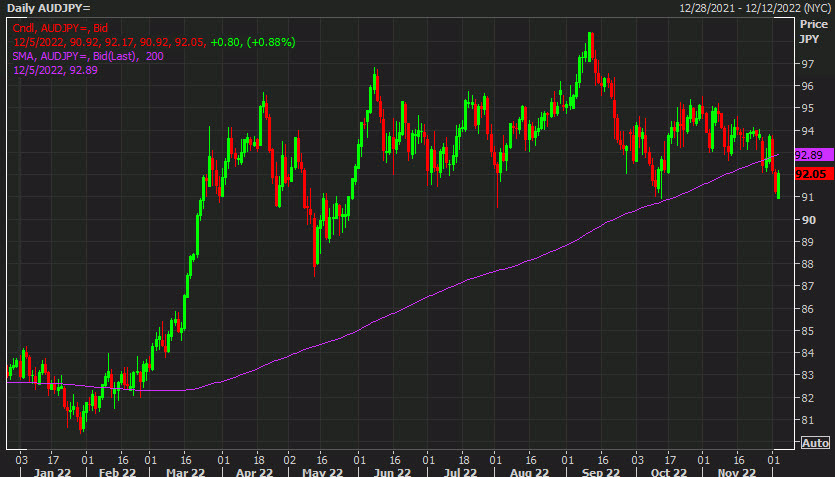The image size is (835, 477).
Task: Click the date range 12/28/2021 - 12/12/2022 (NYC)
Action: pos(754,8)
